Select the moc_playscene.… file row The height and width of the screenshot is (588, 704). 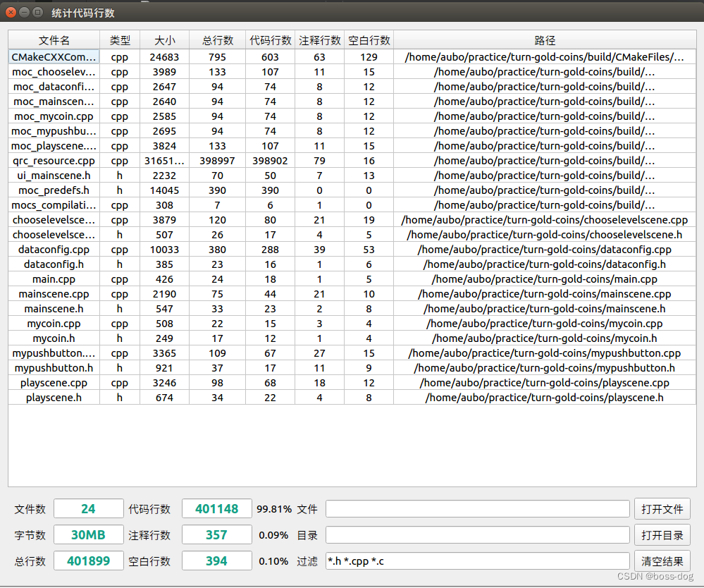352,146
